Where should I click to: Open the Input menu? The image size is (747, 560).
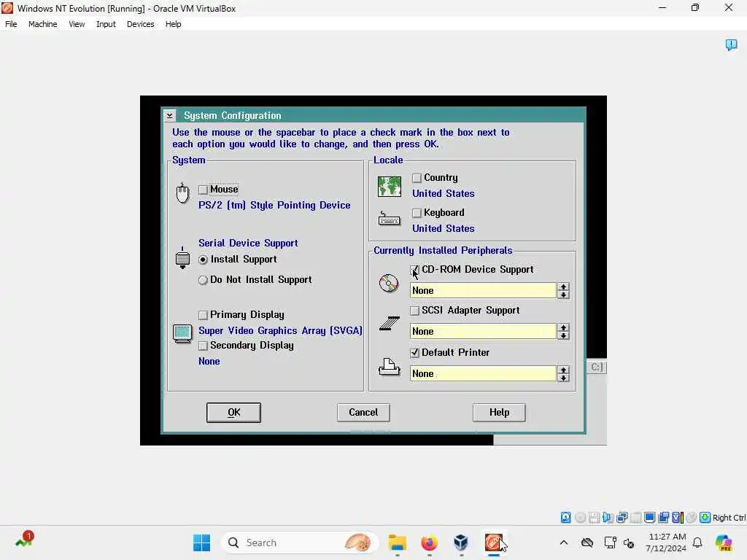106,24
